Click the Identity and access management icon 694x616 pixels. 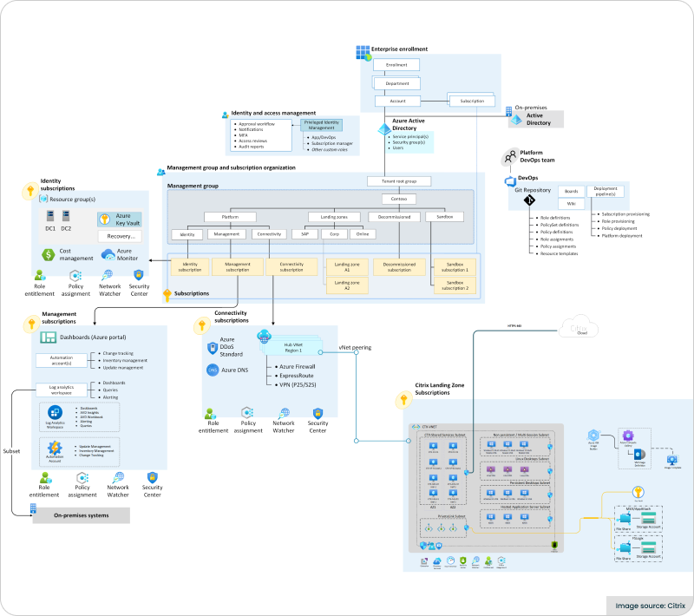click(x=225, y=115)
